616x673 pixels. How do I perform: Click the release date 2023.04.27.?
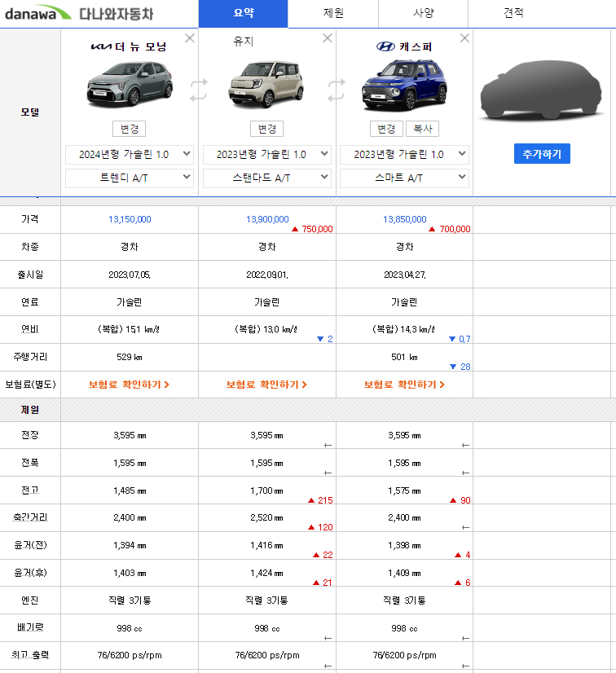pyautogui.click(x=404, y=275)
